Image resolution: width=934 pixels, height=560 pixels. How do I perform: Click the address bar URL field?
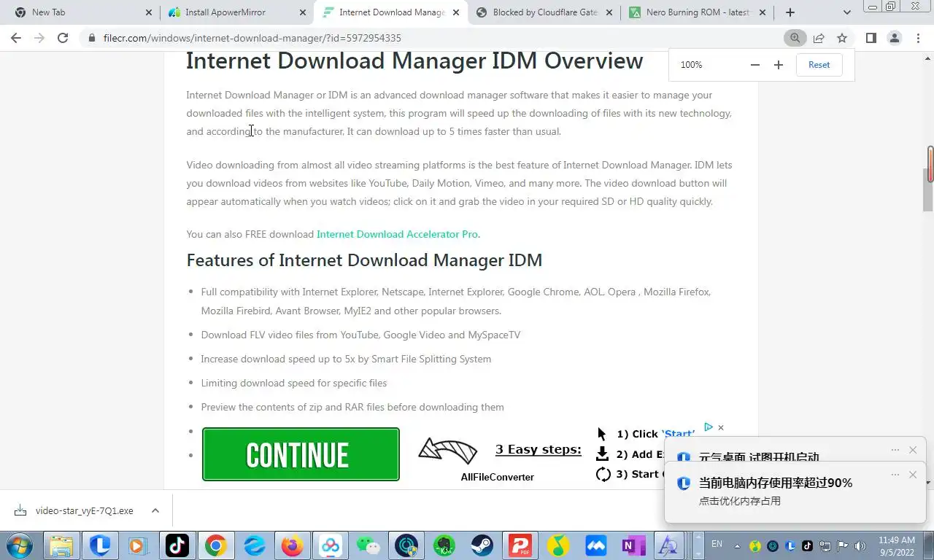pyautogui.click(x=438, y=38)
